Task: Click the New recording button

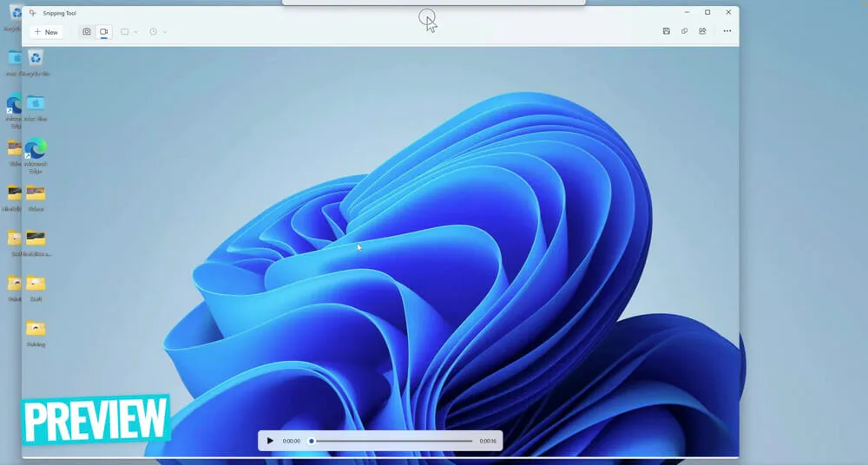Action: click(x=46, y=32)
